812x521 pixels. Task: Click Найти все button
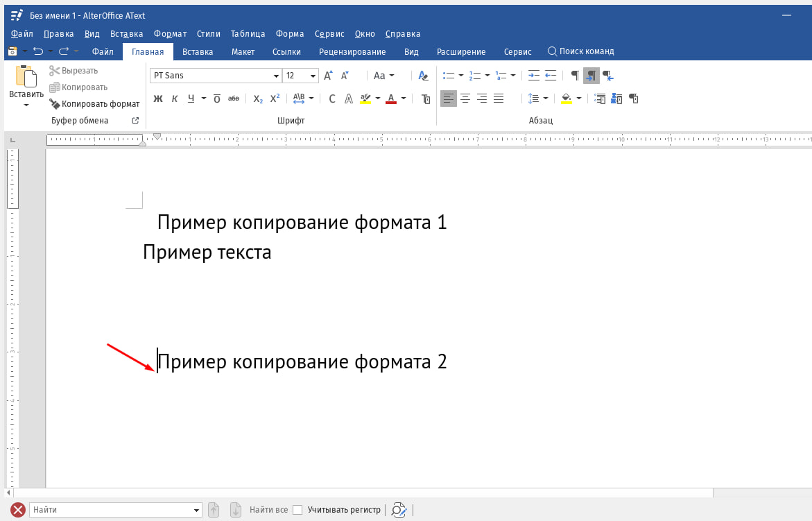point(268,510)
